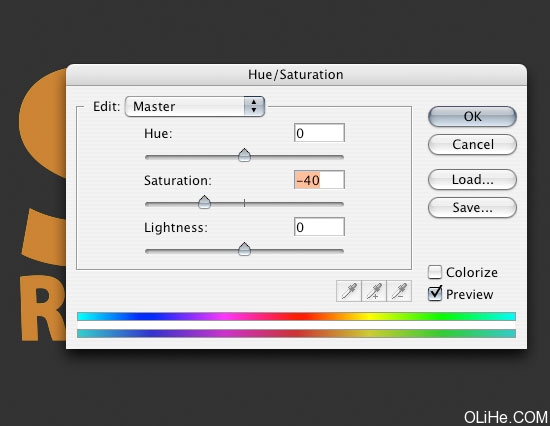
Task: Click the lower desaturated color bar
Action: tap(296, 333)
